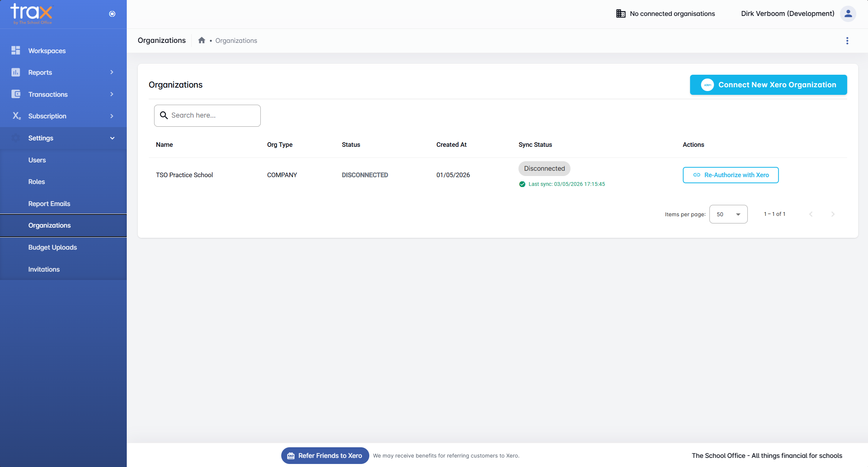Click the Subscription Xero icon
Image resolution: width=868 pixels, height=467 pixels.
point(16,116)
